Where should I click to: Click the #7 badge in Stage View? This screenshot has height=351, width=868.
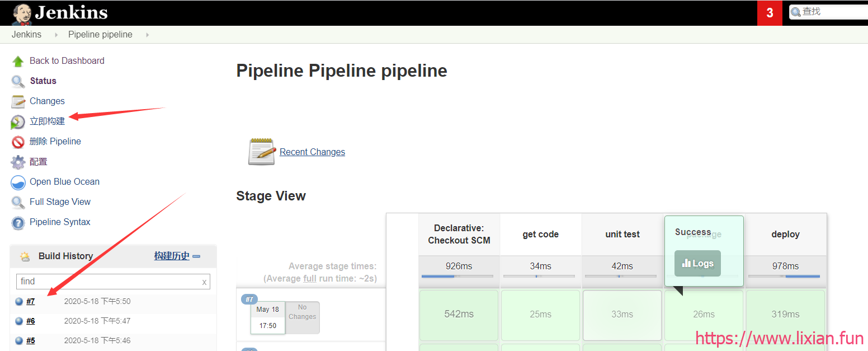(249, 299)
